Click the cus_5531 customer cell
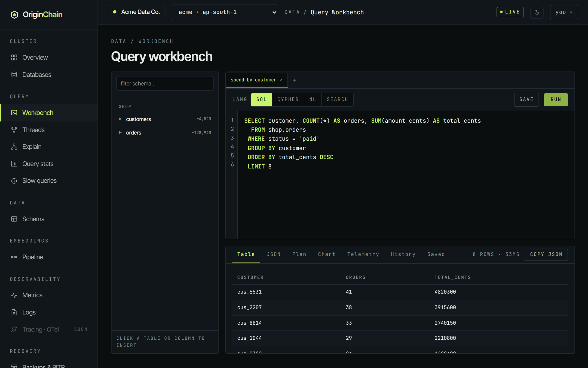This screenshot has width=588, height=368. [x=249, y=292]
